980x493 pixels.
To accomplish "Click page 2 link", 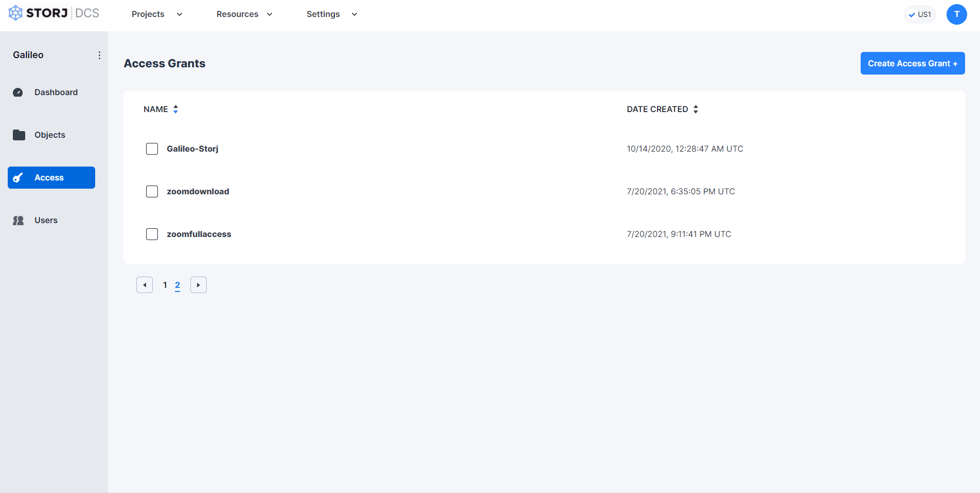I will [x=177, y=285].
